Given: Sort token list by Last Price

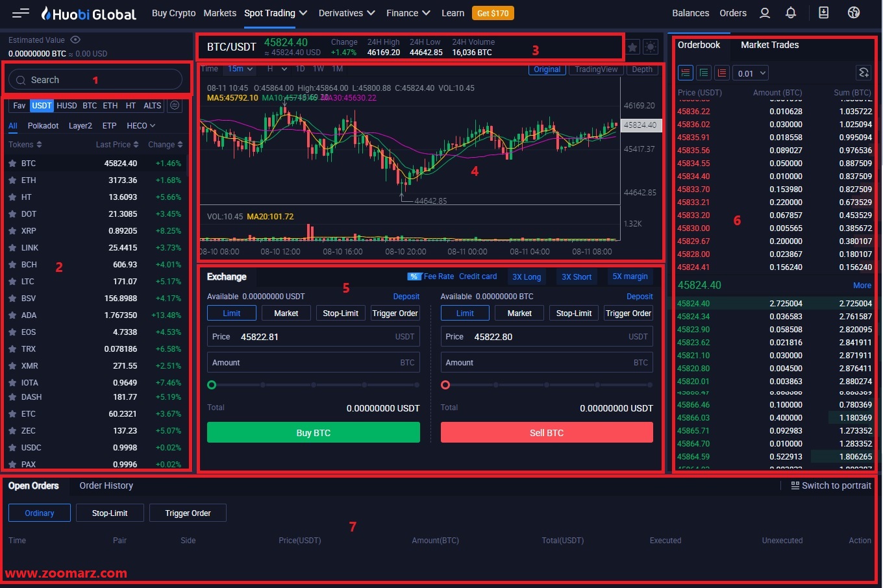Looking at the screenshot, I should [118, 145].
